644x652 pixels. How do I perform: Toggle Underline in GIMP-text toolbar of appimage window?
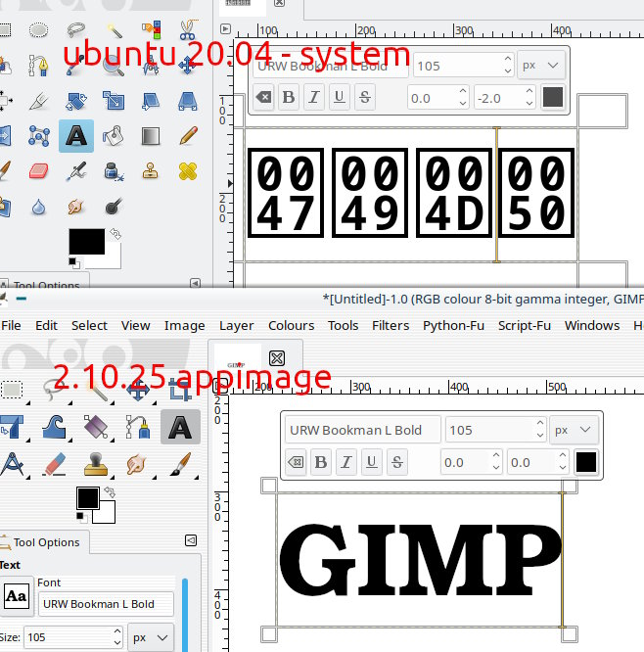pyautogui.click(x=372, y=462)
